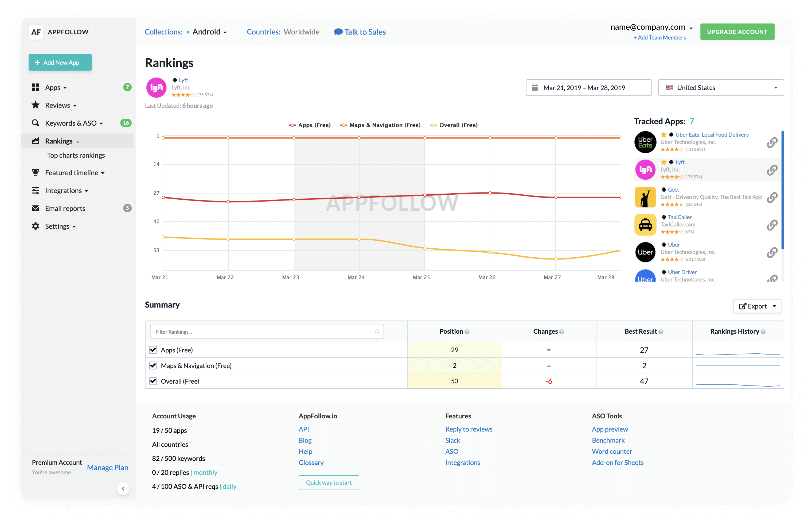
Task: Click the Best Result column help icon
Action: pyautogui.click(x=661, y=332)
